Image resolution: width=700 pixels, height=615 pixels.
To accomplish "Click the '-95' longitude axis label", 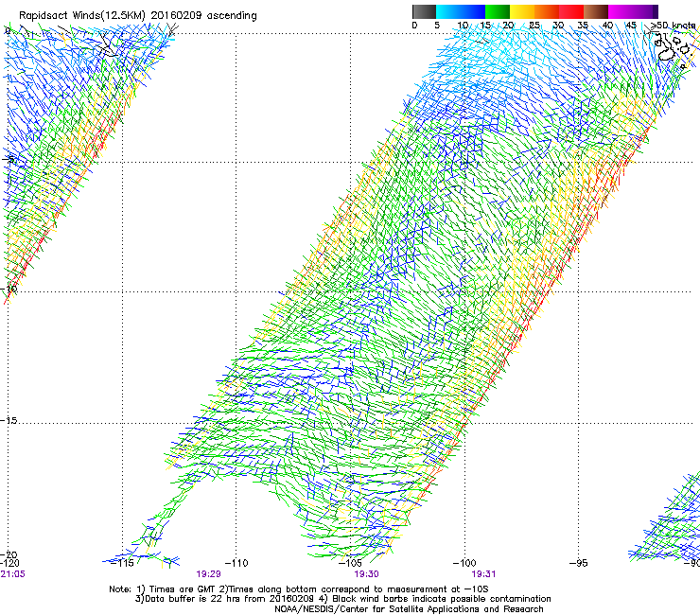I will tap(579, 563).
